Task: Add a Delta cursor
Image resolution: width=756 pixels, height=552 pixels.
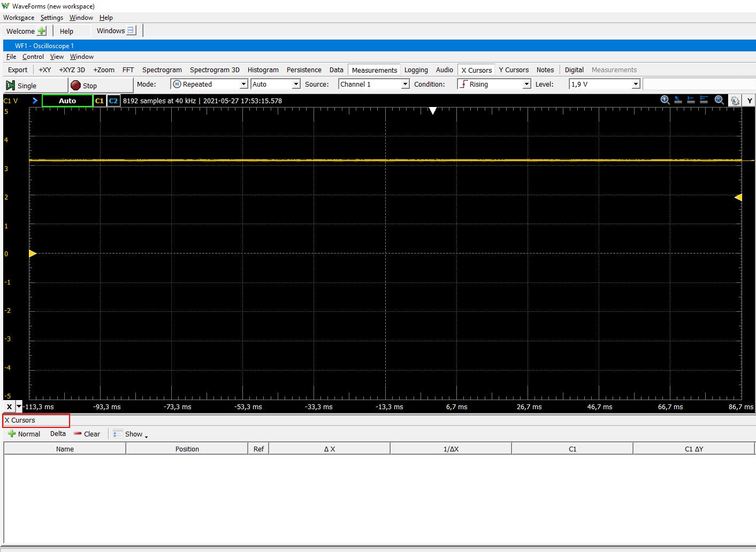Action: click(x=58, y=434)
